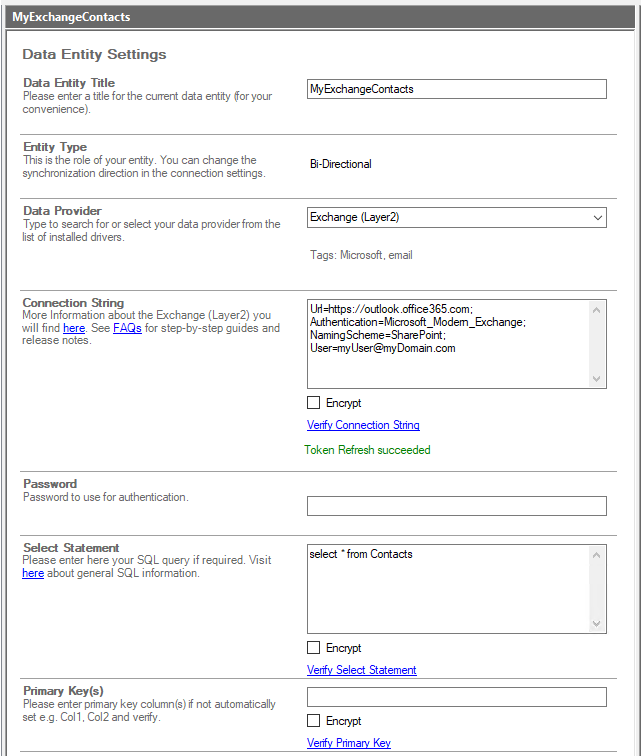Click the Data Entity Title input field
The height and width of the screenshot is (756, 641).
(456, 89)
